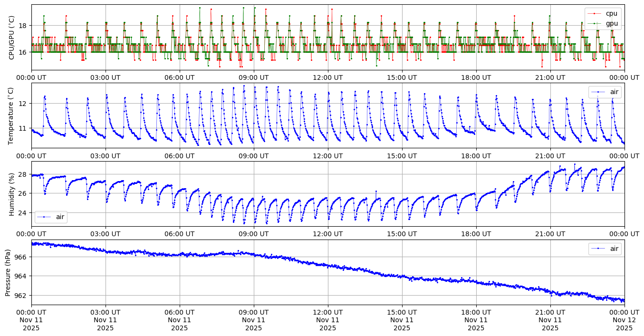Click '06:00 UT' tick below the Temperature chart
Viewport: 644px width, 336px height.
(179, 156)
